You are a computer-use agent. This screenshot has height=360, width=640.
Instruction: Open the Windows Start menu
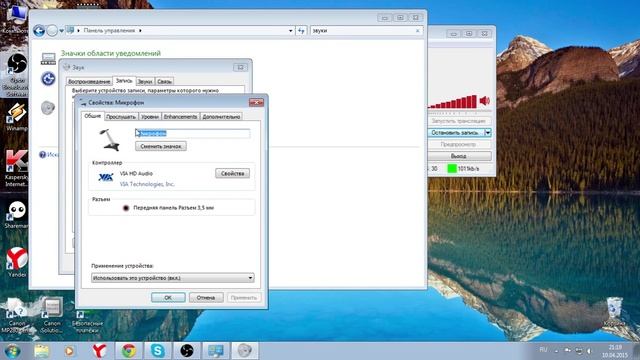(12, 351)
